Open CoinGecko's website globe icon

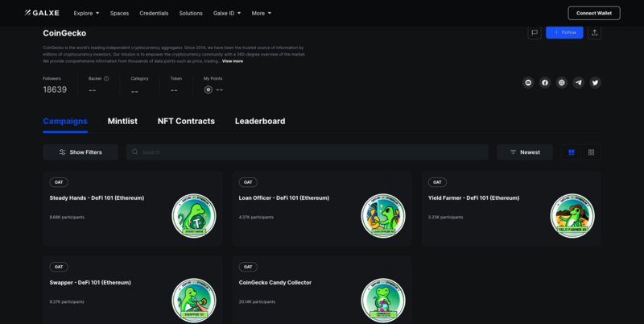(x=561, y=83)
